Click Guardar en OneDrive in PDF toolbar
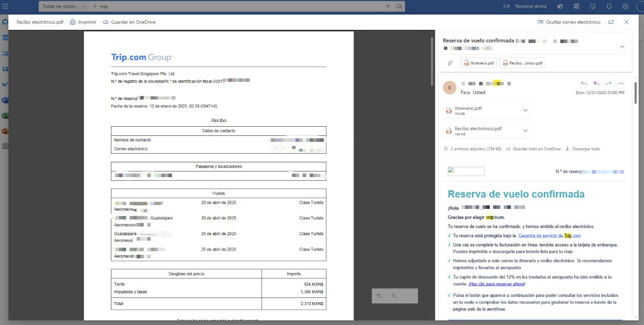 129,22
